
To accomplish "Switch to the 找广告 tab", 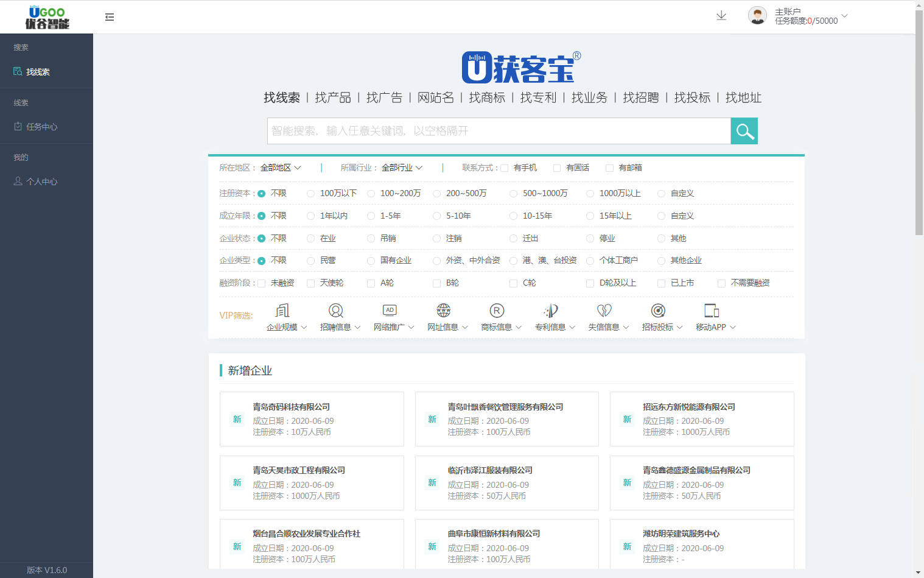I will pyautogui.click(x=384, y=97).
